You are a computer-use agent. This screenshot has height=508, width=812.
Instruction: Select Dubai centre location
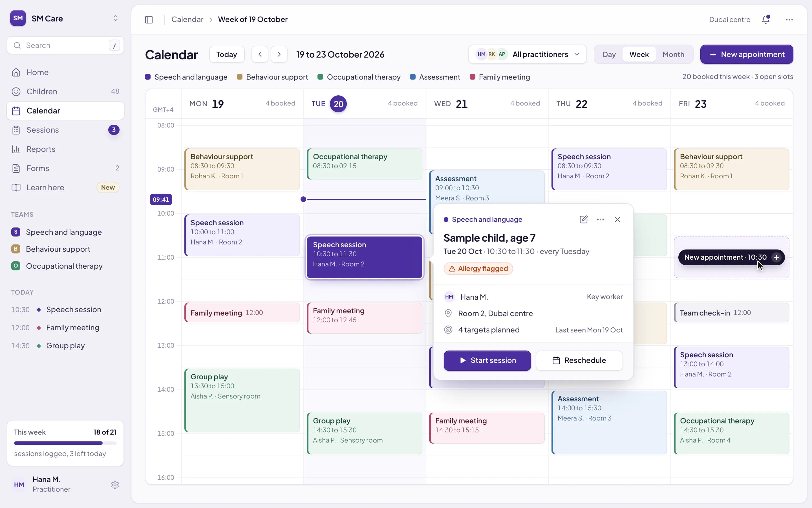click(x=729, y=19)
